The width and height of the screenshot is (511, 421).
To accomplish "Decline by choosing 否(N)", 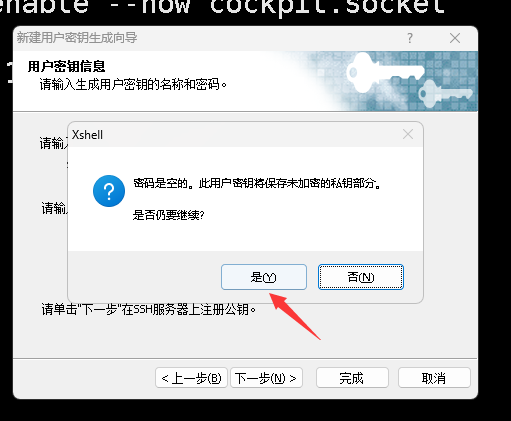I will point(361,277).
